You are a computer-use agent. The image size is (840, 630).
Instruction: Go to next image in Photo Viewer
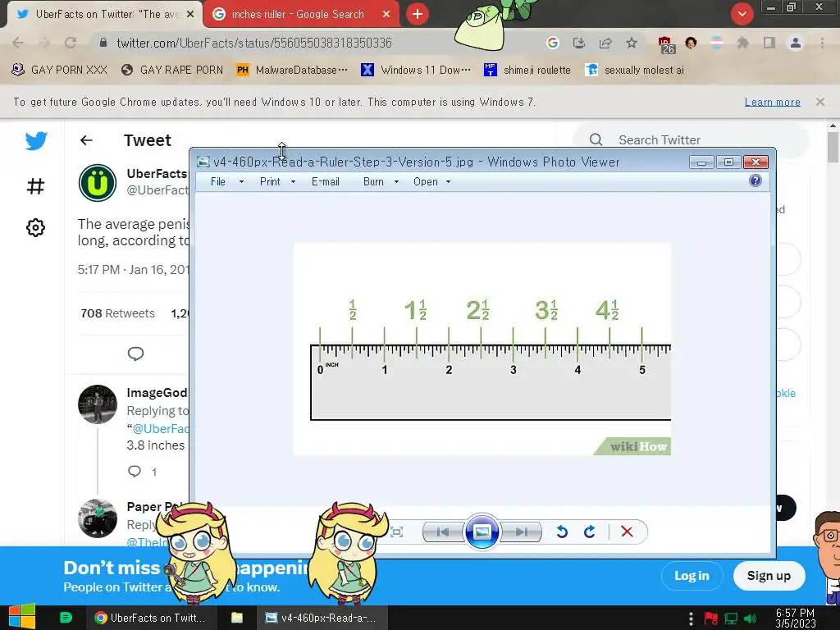(521, 532)
